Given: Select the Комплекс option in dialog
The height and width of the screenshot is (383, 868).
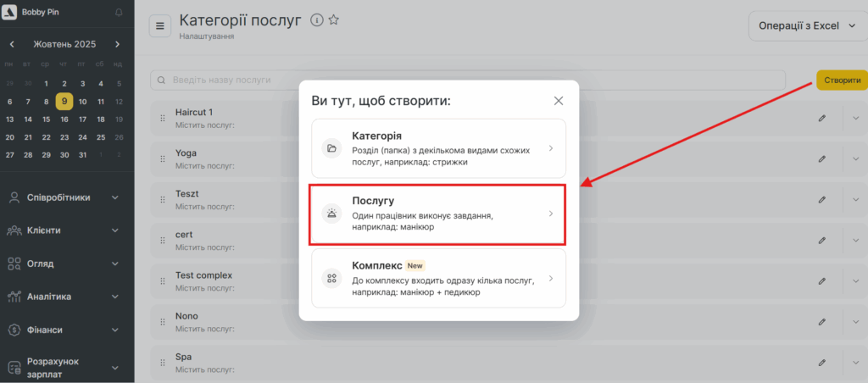Looking at the screenshot, I should (x=438, y=278).
